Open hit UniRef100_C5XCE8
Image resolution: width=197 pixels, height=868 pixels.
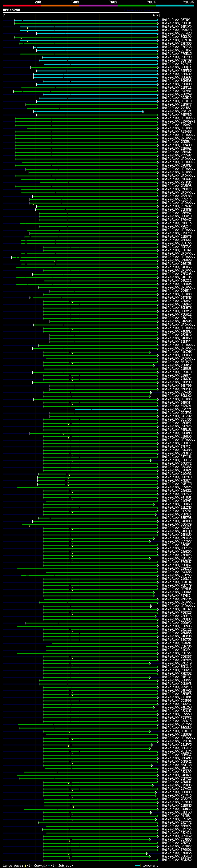[x=177, y=30]
